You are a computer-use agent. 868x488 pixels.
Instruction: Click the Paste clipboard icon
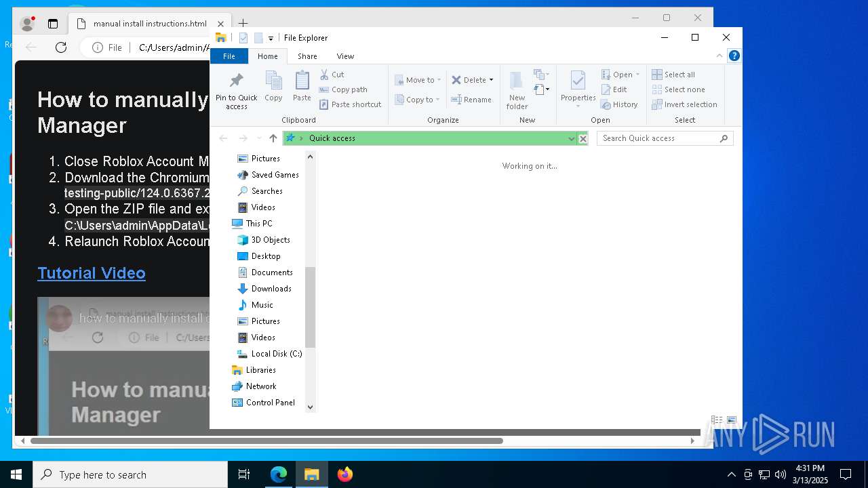click(302, 86)
